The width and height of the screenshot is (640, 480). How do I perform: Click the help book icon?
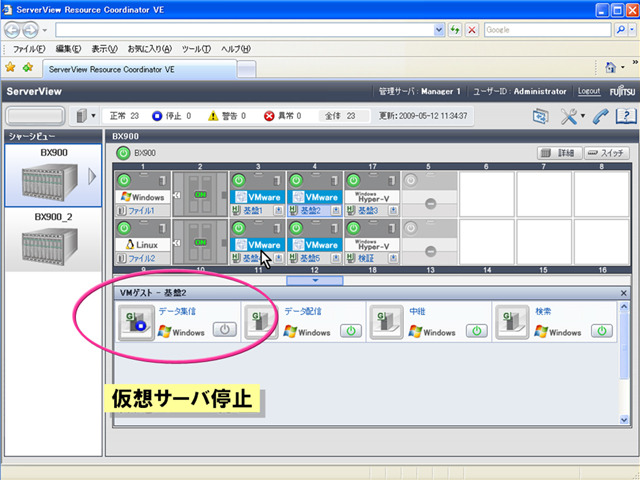625,116
